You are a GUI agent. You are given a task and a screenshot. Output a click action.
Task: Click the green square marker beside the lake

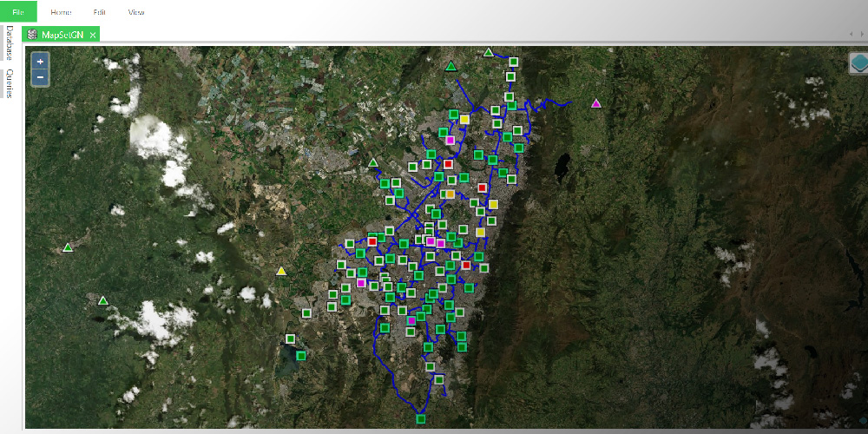(301, 355)
